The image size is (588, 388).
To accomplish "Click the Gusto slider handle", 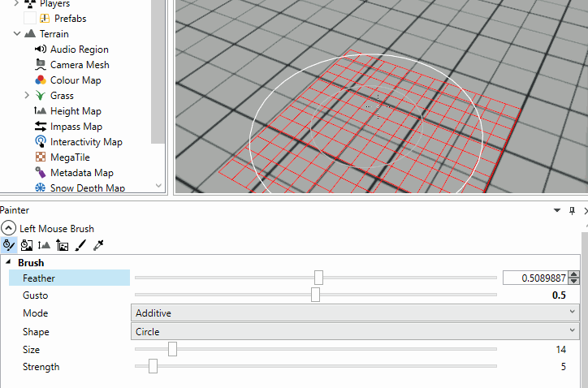I will click(x=315, y=295).
